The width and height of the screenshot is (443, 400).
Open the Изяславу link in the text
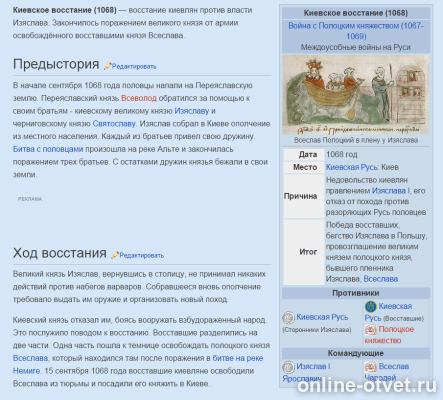192,111
